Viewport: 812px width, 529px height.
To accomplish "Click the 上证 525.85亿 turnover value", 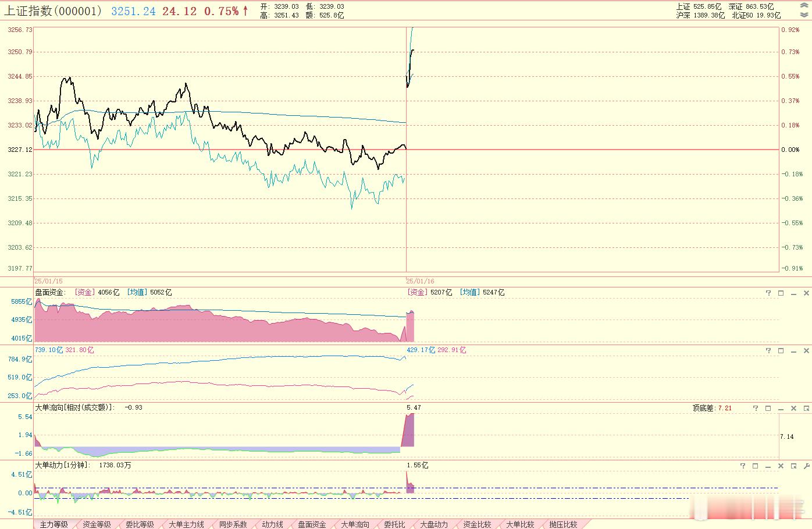I will coord(699,6).
